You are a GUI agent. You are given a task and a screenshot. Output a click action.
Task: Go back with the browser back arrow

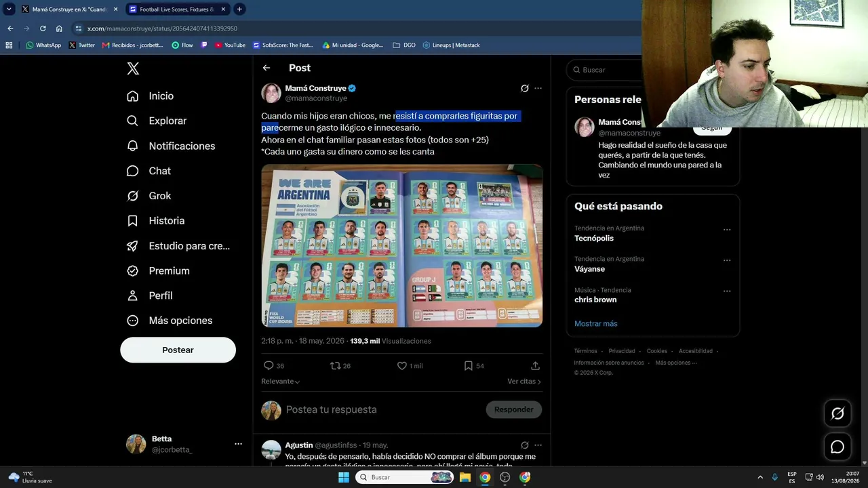pyautogui.click(x=10, y=28)
